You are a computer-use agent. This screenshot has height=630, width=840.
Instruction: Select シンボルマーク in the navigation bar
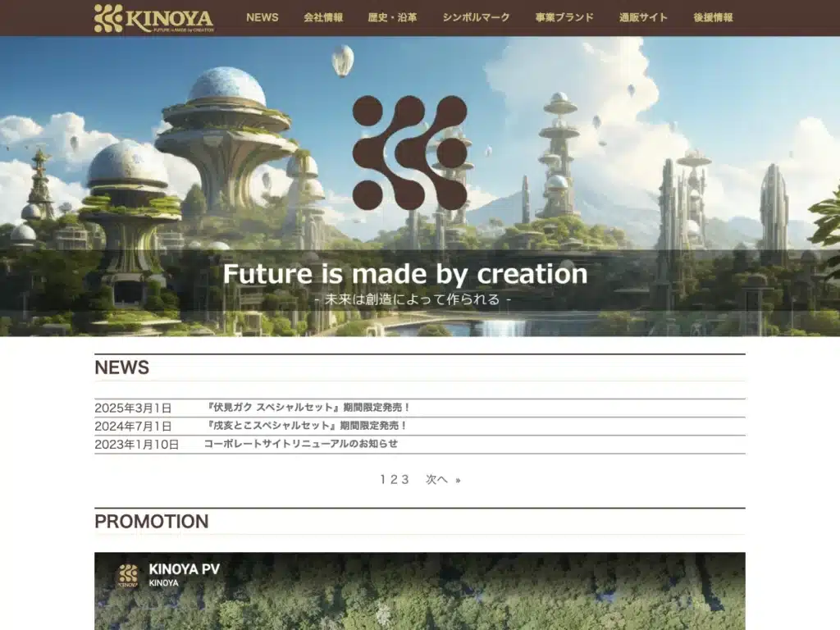476,18
